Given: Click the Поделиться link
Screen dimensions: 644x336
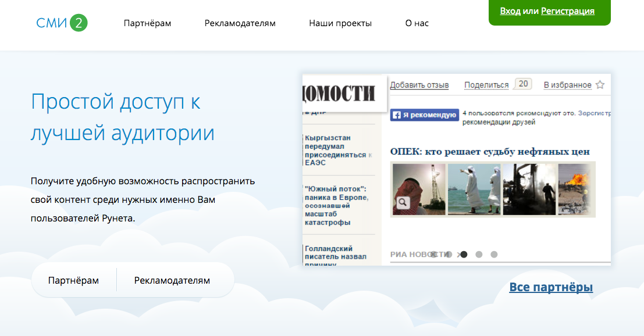Looking at the screenshot, I should (x=486, y=85).
